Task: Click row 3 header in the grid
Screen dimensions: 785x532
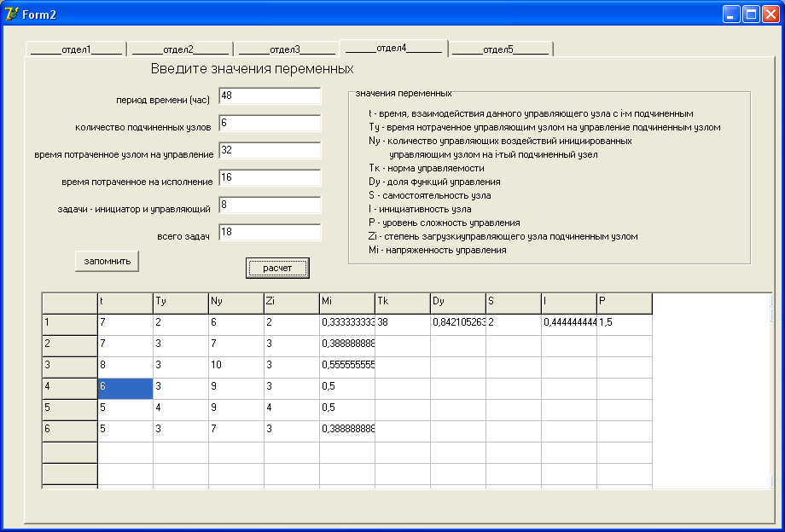Action: (69, 367)
